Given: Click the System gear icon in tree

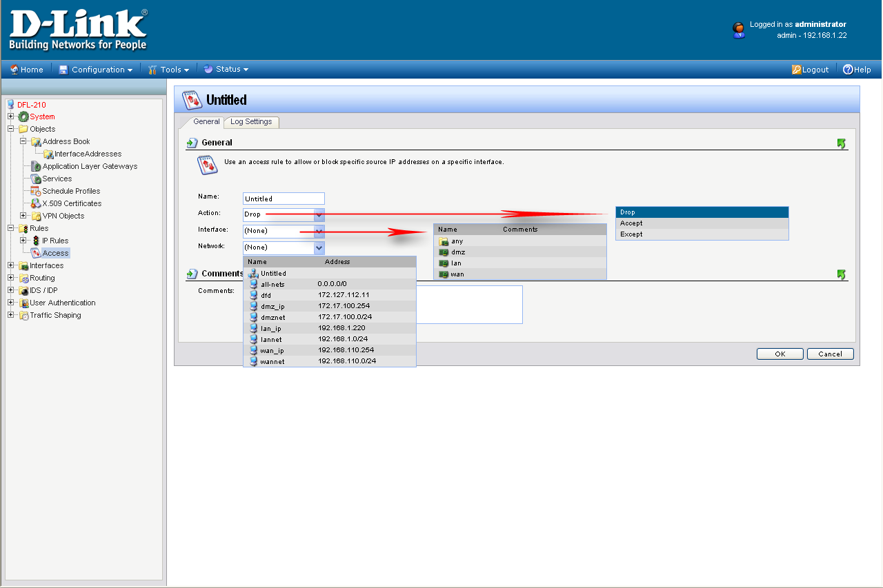Looking at the screenshot, I should click(23, 116).
